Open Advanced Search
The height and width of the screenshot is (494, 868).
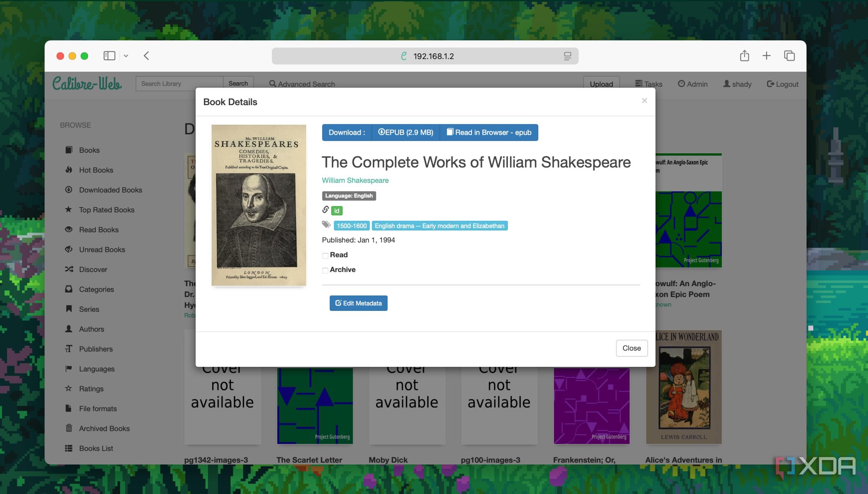point(302,84)
